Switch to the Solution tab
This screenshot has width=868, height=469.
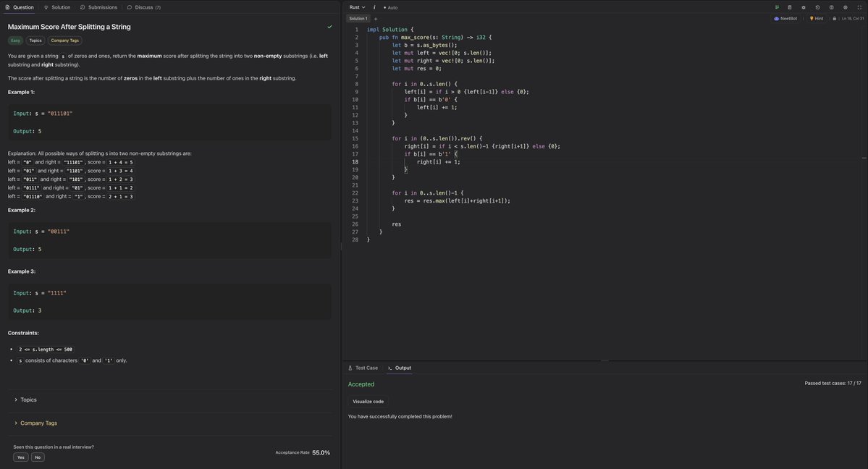[x=57, y=7]
